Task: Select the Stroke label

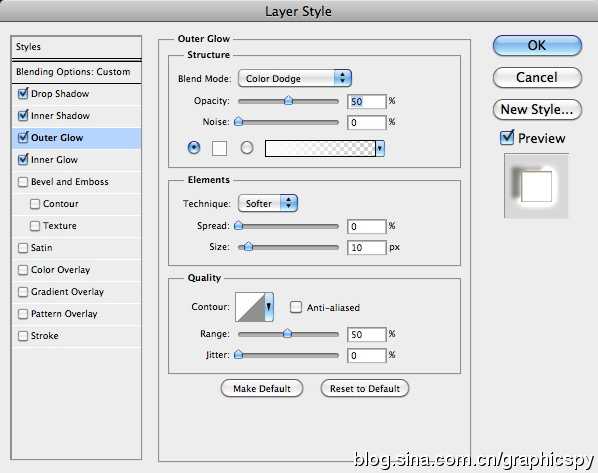Action: [x=44, y=336]
